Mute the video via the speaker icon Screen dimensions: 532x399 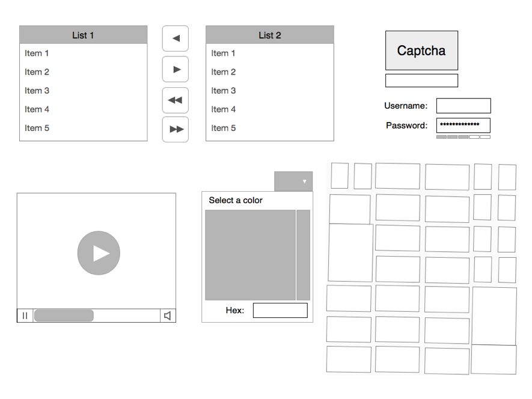point(168,315)
